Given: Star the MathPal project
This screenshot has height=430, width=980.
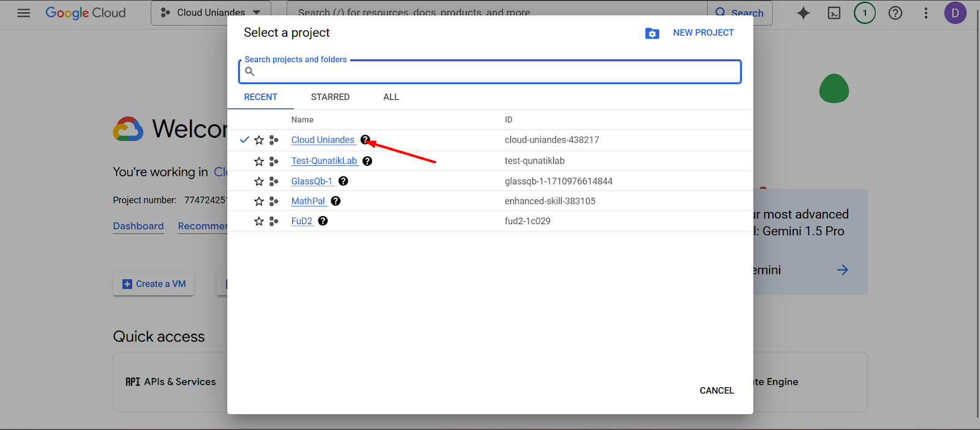Looking at the screenshot, I should [x=259, y=201].
